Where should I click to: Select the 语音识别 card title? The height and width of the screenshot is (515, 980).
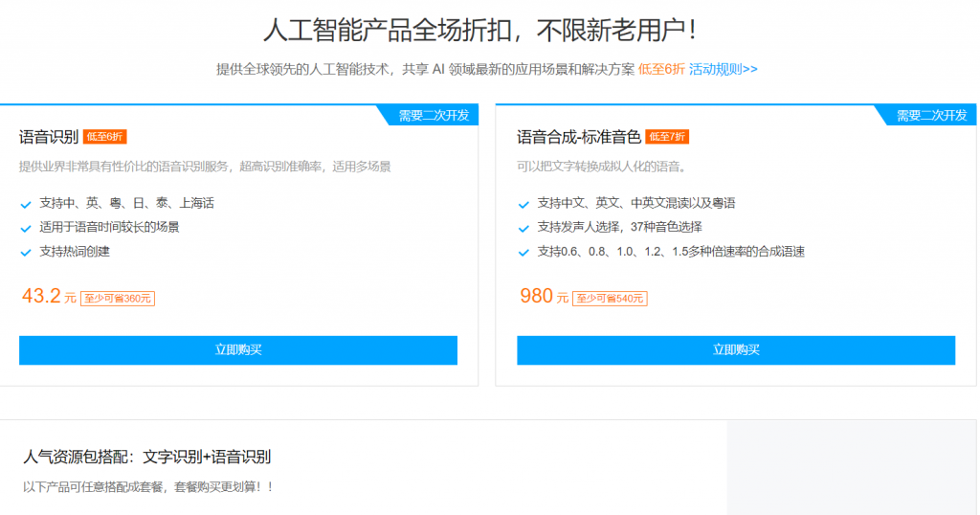tap(49, 137)
